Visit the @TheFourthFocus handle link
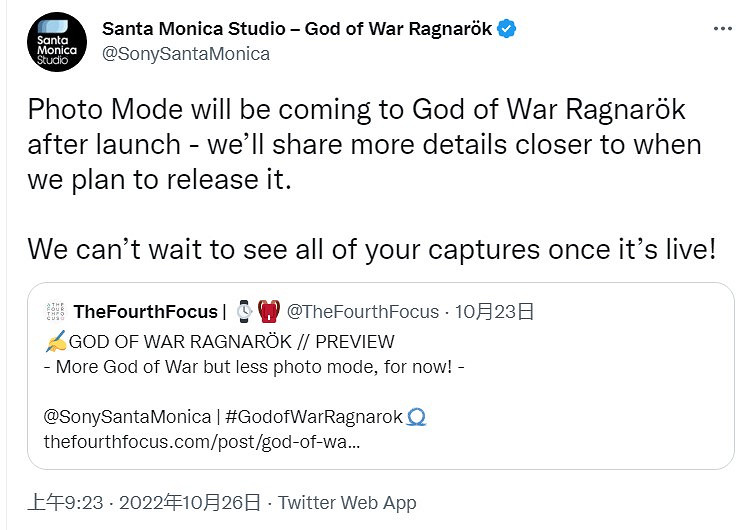755x530 pixels. click(x=362, y=312)
